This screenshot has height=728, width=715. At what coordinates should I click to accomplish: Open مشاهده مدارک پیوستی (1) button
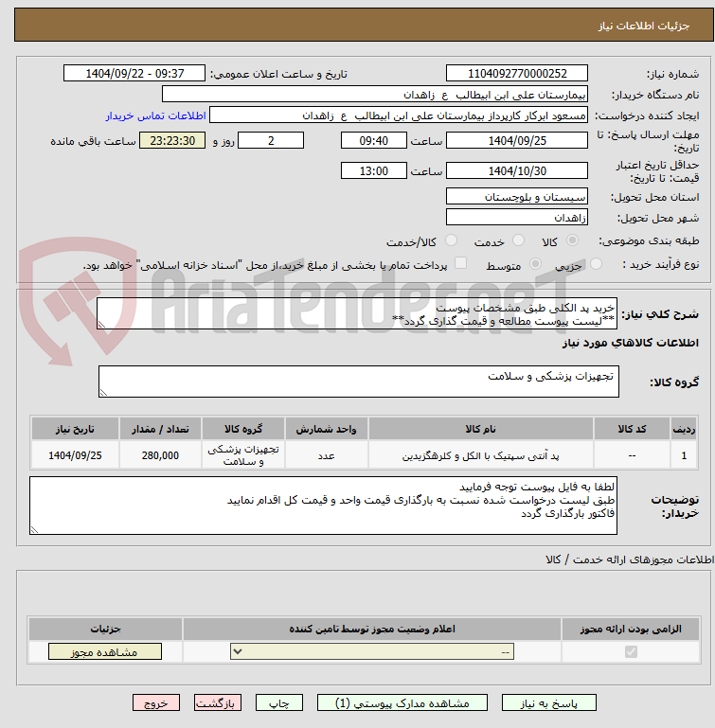coord(402,703)
